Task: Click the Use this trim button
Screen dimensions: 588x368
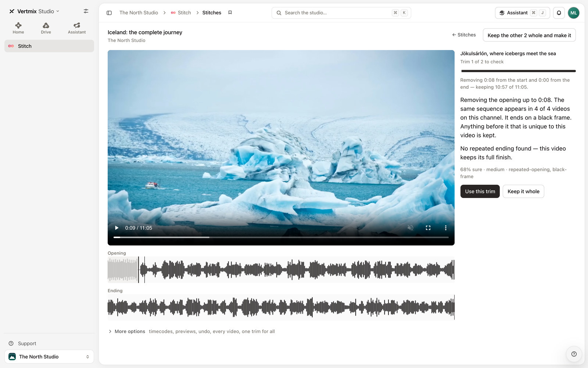Action: click(480, 191)
